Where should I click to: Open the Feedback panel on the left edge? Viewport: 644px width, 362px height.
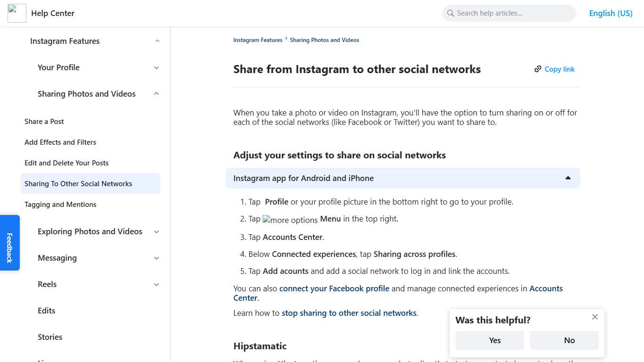[10, 242]
